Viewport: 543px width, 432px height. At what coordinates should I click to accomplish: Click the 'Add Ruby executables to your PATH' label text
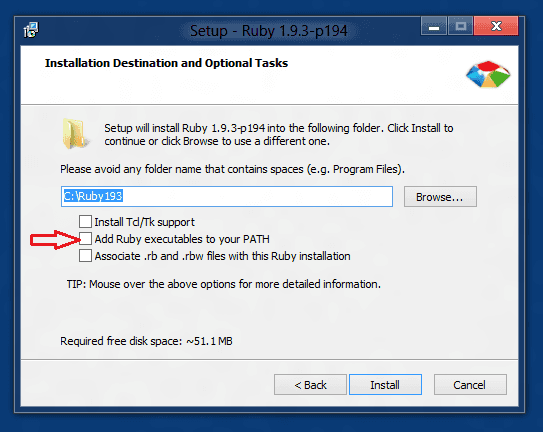(182, 239)
